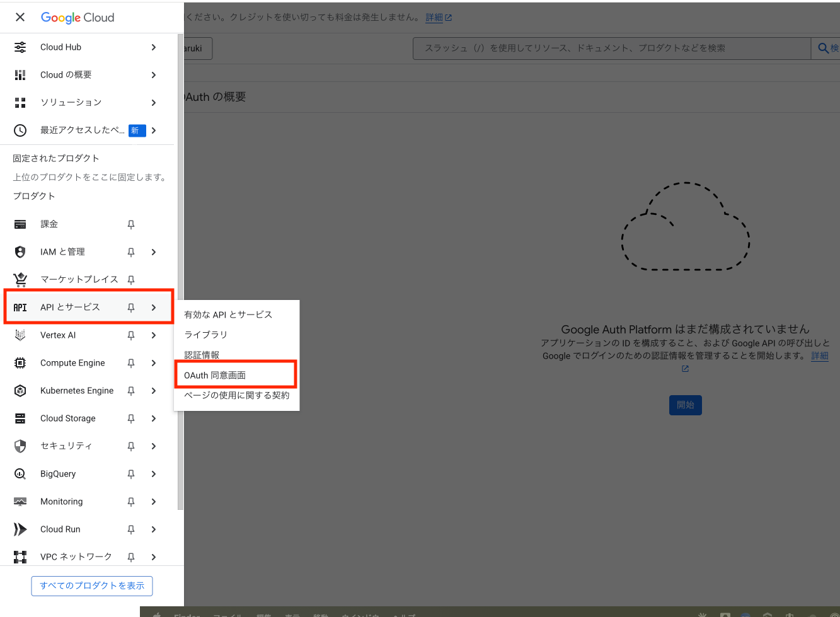The height and width of the screenshot is (617, 840).
Task: Click the セキュリティ shield icon
Action: (20, 446)
